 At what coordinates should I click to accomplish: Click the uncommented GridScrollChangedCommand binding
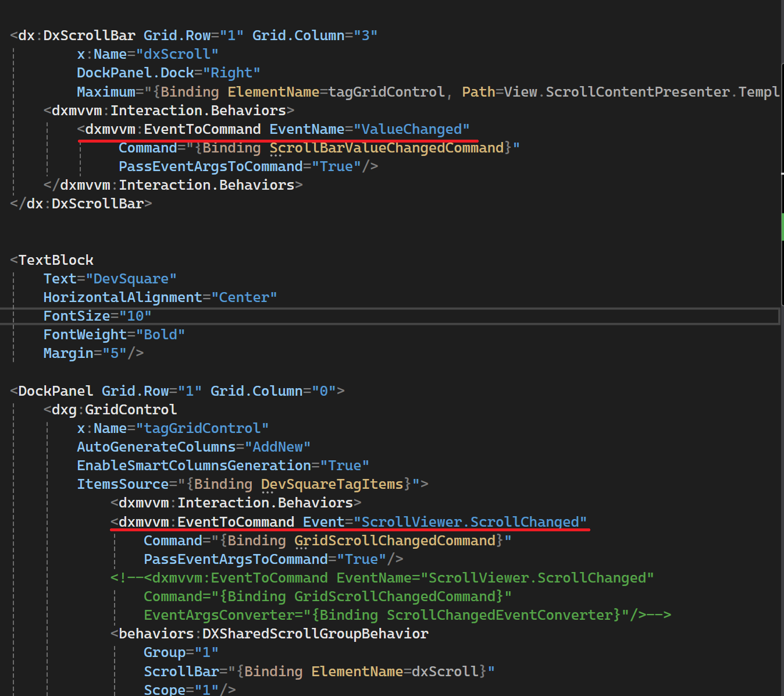coord(395,541)
